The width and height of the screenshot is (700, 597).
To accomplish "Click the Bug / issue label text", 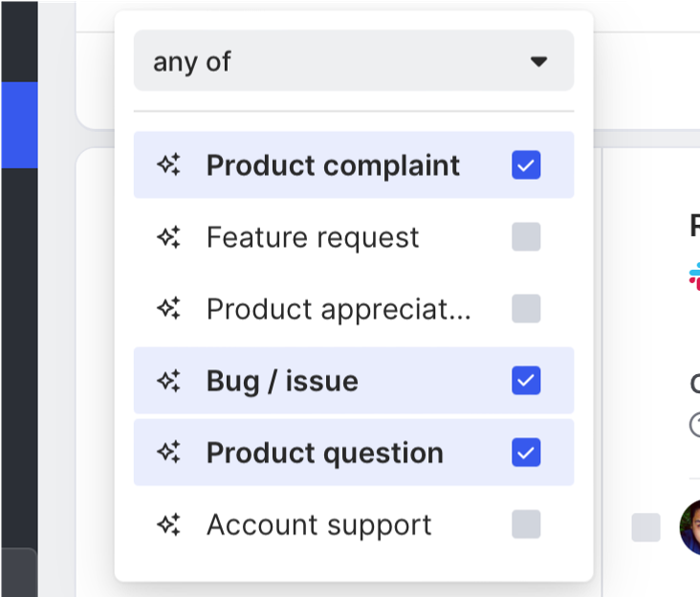I will click(282, 381).
